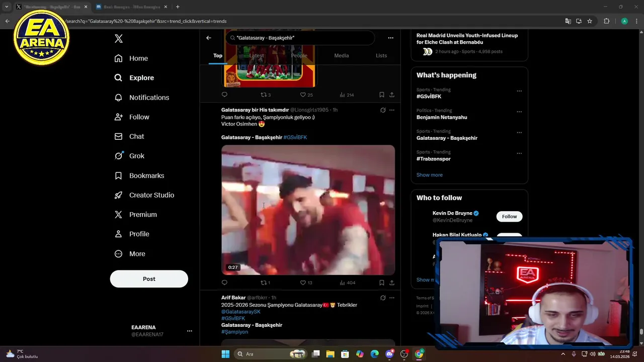Open Creator Studio
The image size is (644, 362).
[144, 195]
